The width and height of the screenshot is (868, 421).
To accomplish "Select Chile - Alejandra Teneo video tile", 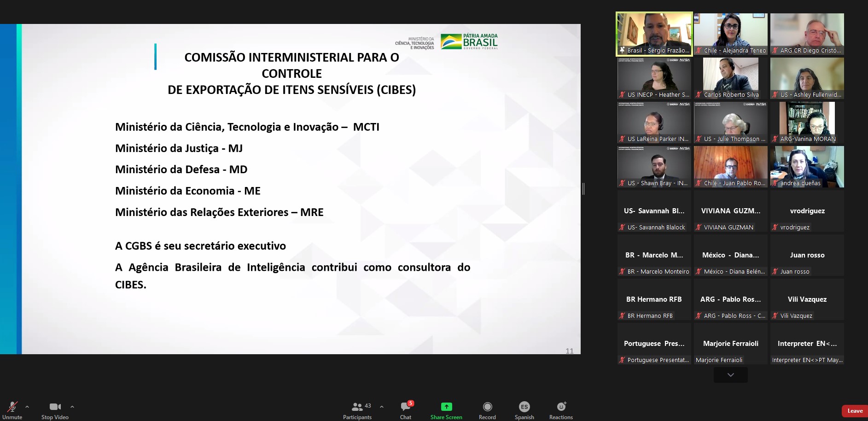I will (731, 34).
